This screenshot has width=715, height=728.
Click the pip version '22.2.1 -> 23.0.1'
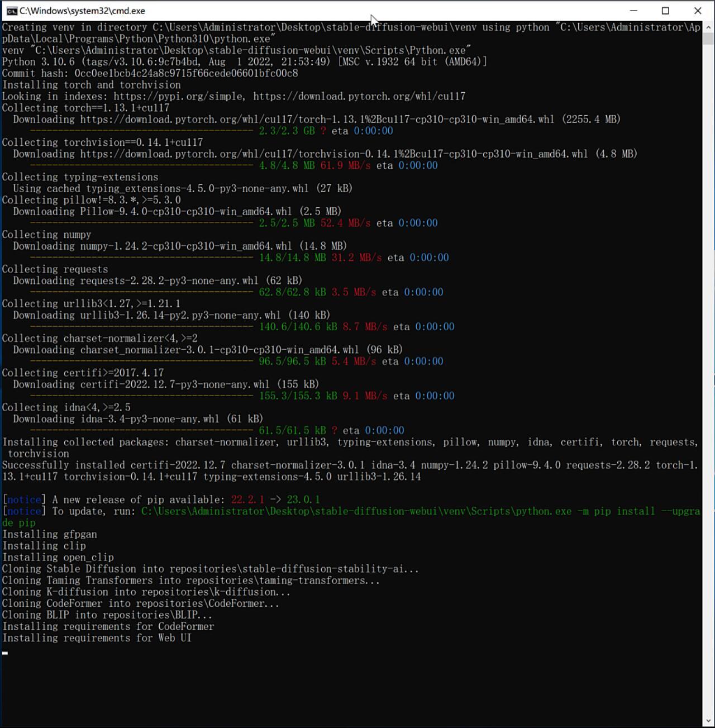(x=275, y=500)
